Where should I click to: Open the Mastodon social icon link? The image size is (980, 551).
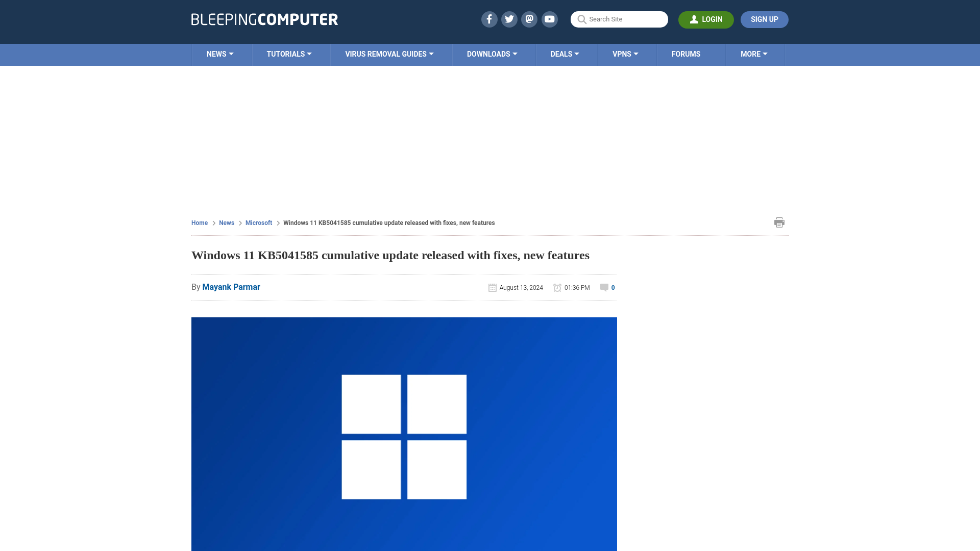[530, 19]
